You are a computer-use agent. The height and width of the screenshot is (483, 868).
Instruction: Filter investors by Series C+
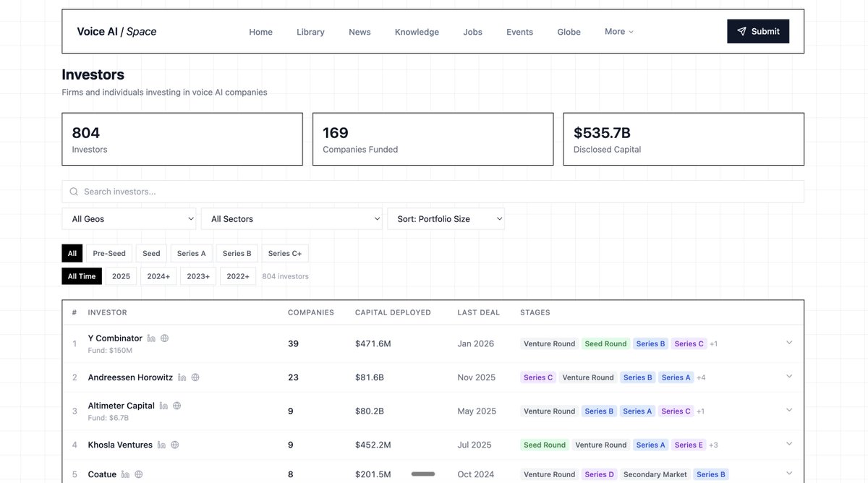(285, 254)
